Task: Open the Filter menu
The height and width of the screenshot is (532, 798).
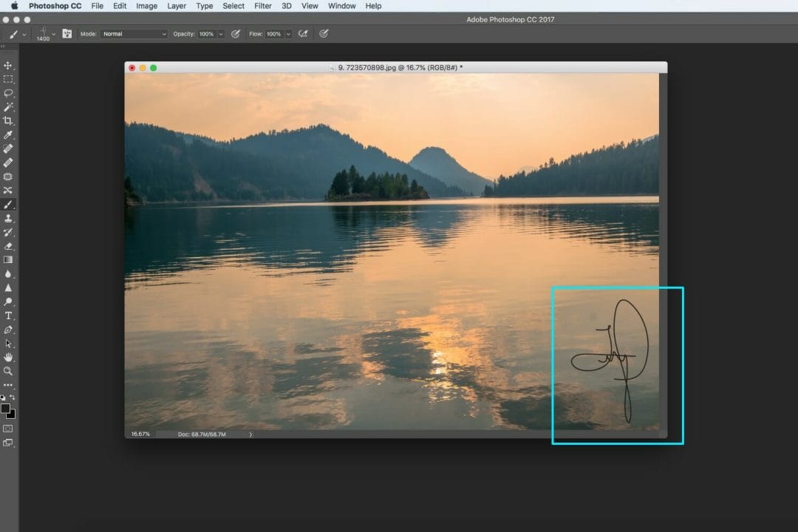Action: (262, 6)
